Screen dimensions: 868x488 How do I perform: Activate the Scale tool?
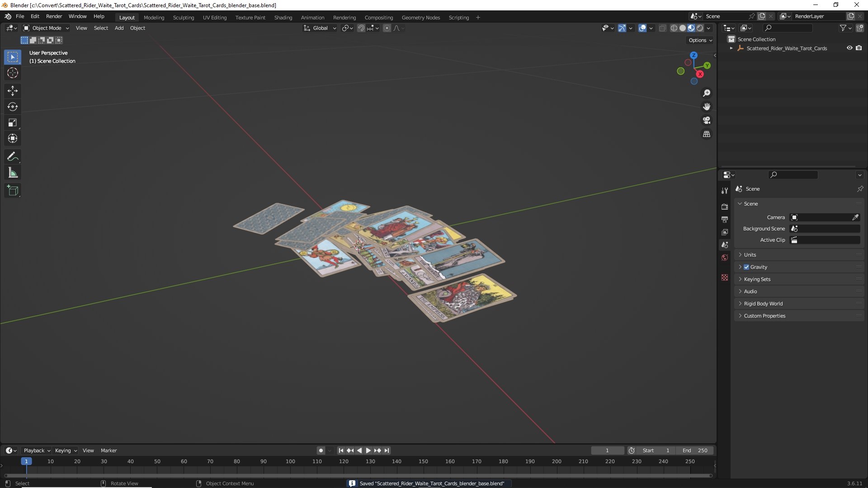13,122
